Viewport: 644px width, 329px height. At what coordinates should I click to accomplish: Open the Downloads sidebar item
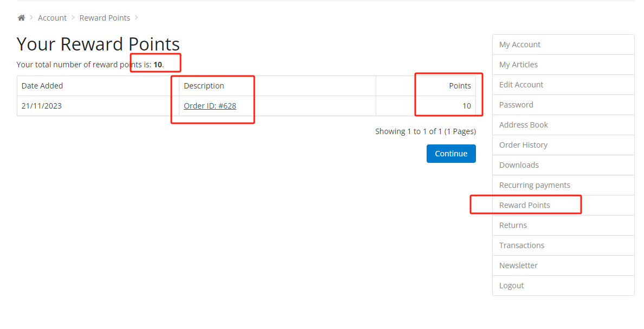coord(563,165)
